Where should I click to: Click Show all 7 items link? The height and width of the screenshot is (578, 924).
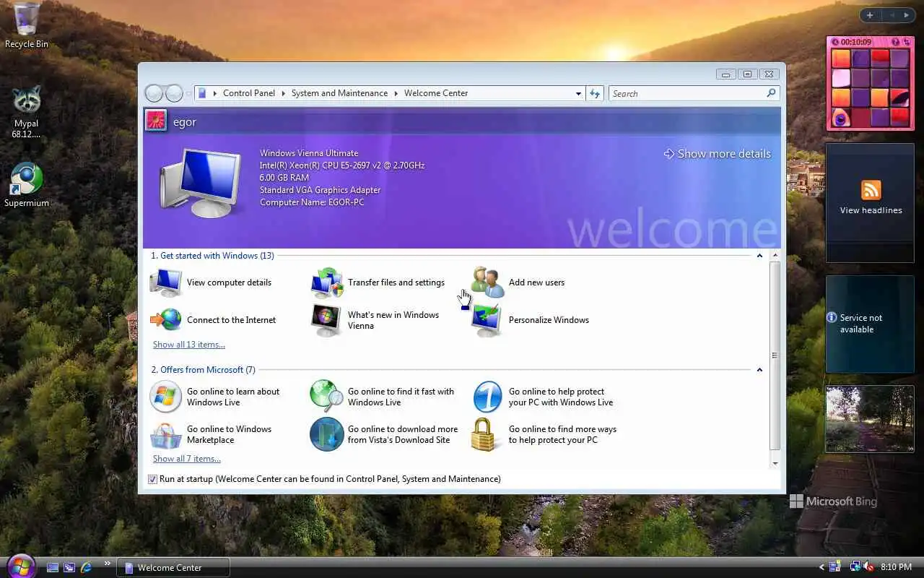pyautogui.click(x=187, y=459)
